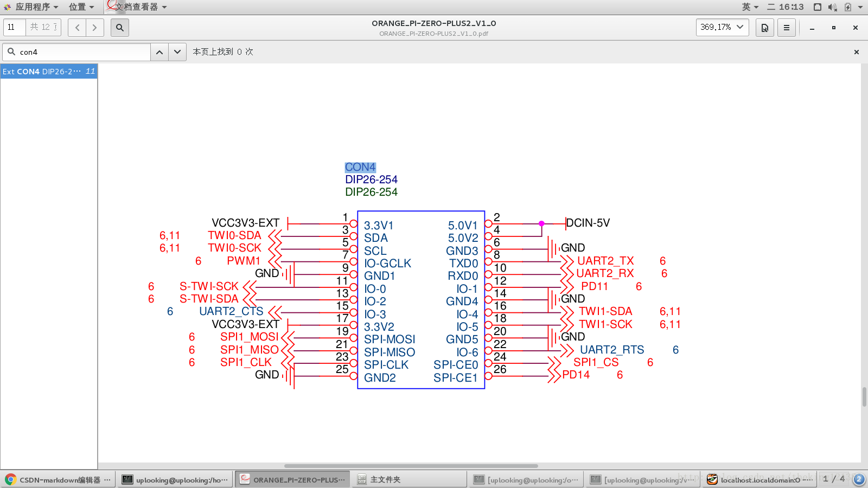Image resolution: width=868 pixels, height=488 pixels.
Task: Find previous search result arrow
Action: 159,52
